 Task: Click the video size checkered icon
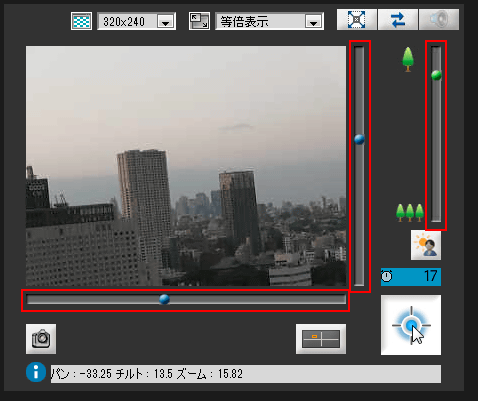click(x=81, y=21)
